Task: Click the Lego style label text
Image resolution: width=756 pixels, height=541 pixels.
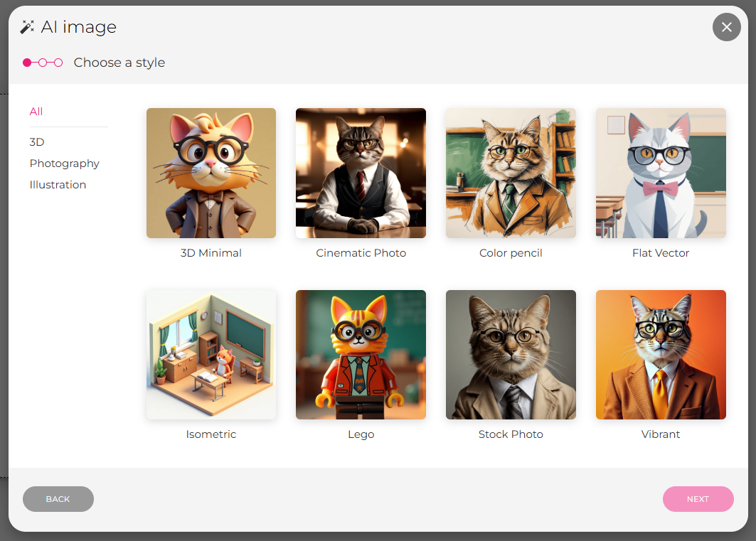Action: [361, 434]
